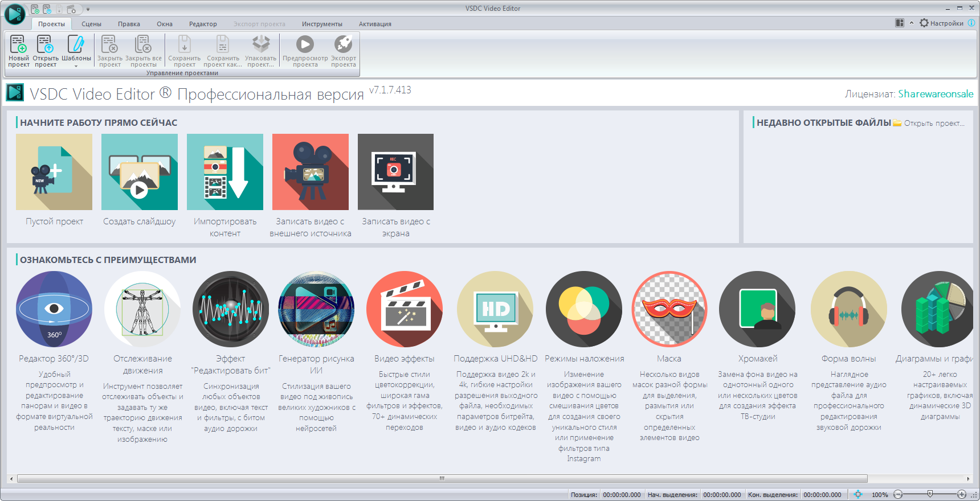Open the quick access toolbar dropdown arrow
Image resolution: width=980 pixels, height=501 pixels.
(x=88, y=9)
